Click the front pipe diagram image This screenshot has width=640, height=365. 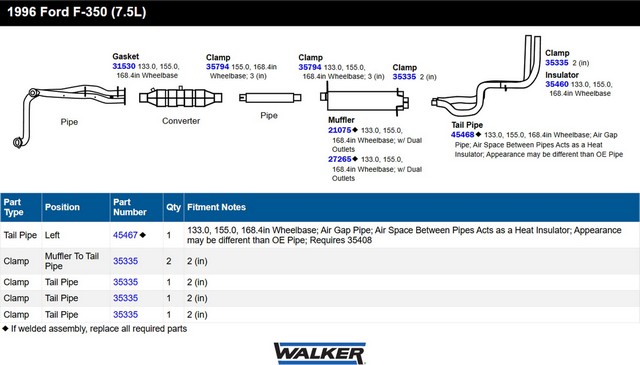click(x=69, y=116)
